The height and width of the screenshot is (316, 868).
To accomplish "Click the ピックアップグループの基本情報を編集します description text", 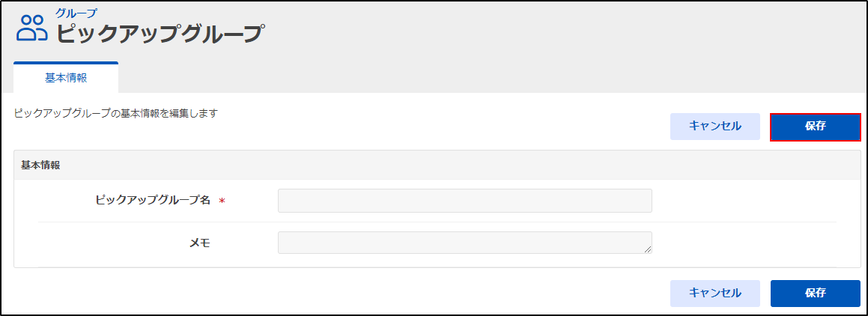I will [115, 114].
